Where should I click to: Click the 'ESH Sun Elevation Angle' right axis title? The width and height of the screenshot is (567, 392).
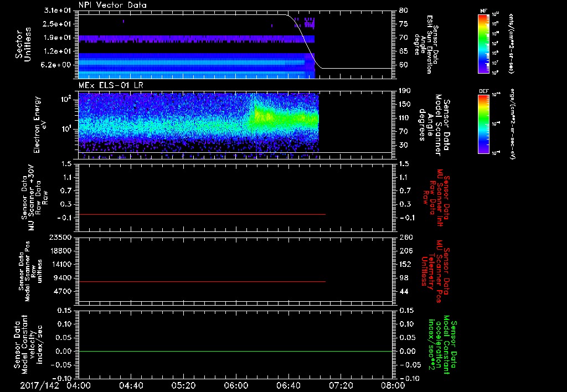[426, 44]
